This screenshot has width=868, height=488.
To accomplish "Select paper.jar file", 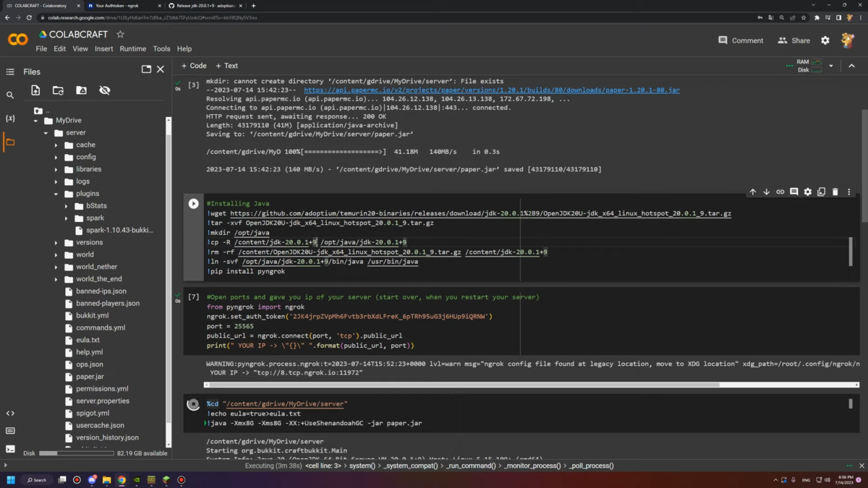I will 90,377.
